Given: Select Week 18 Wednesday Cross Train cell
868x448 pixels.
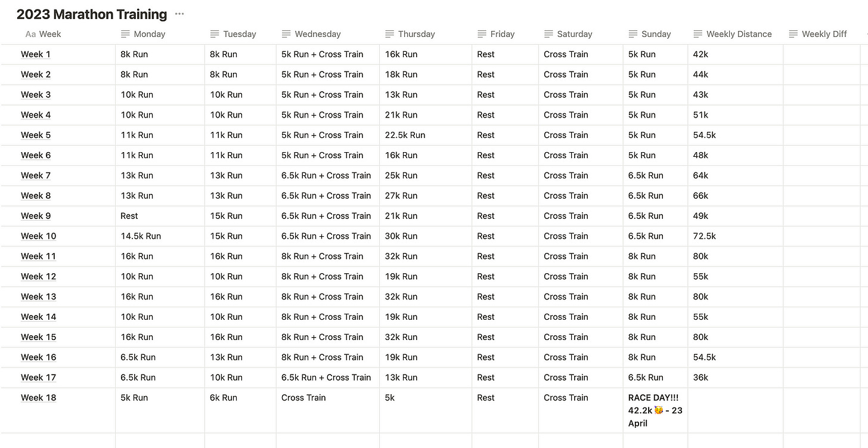Looking at the screenshot, I should (328, 410).
